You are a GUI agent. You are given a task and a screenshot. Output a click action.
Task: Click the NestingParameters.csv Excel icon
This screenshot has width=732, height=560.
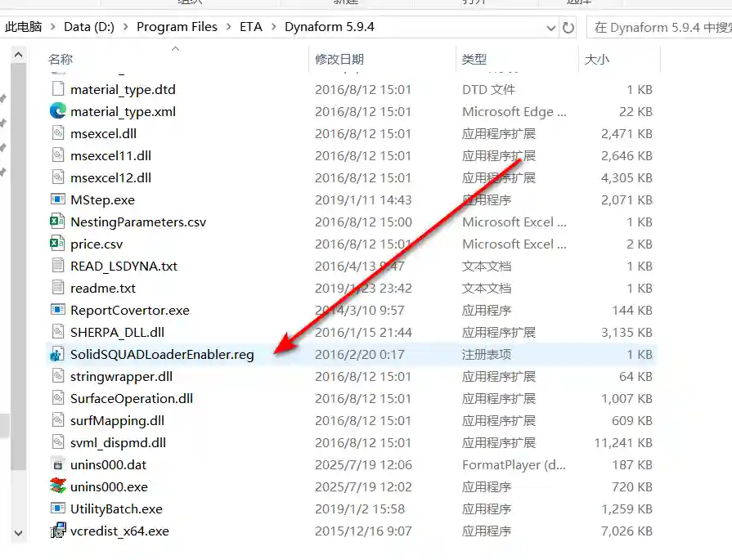point(57,222)
